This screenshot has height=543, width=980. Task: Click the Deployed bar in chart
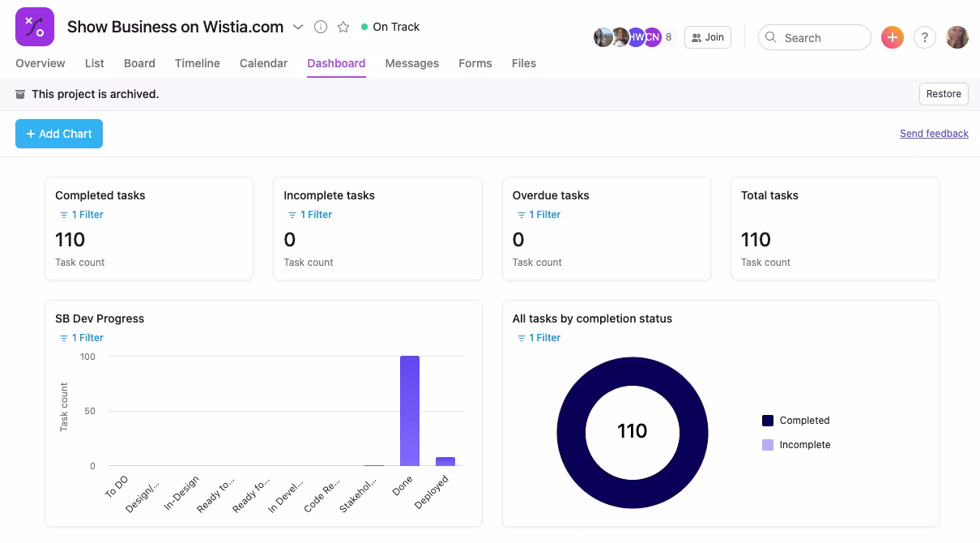click(x=445, y=461)
